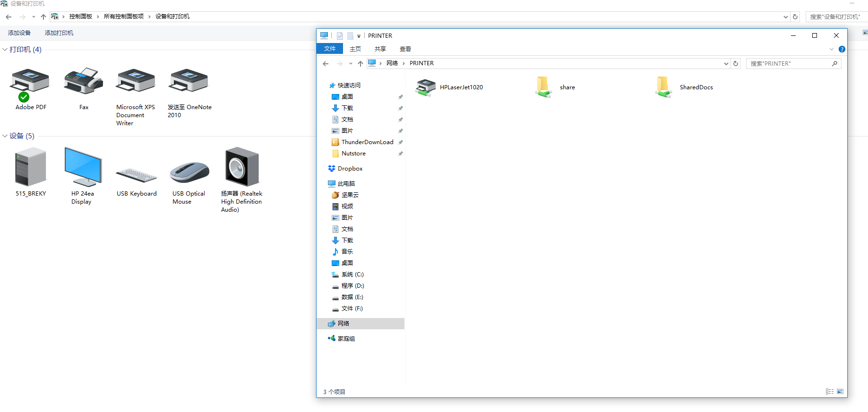This screenshot has width=868, height=412.
Task: Refresh the 设备和打印机 window
Action: point(795,17)
